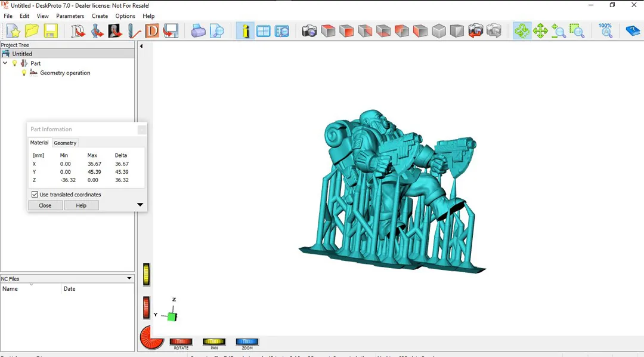The image size is (644, 357).
Task: Click the plain camera view icon
Action: click(x=309, y=31)
